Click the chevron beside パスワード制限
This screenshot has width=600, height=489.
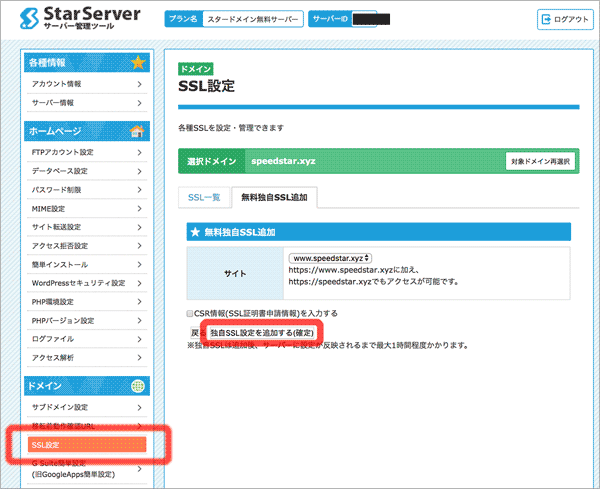pos(140,190)
